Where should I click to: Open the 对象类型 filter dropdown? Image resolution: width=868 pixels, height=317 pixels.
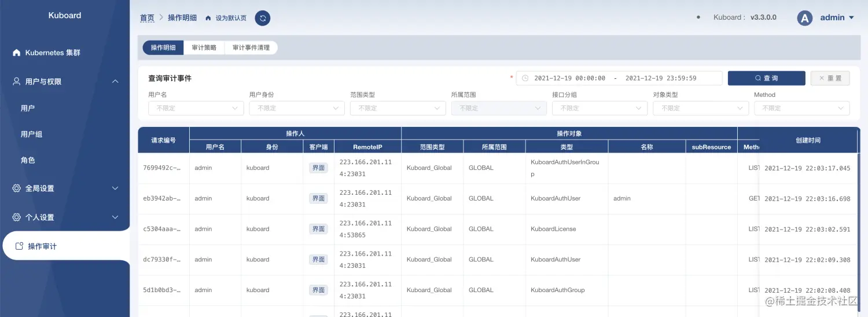click(x=701, y=108)
